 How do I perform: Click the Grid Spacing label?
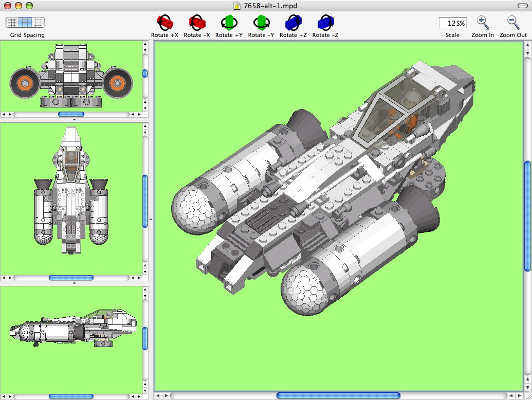pyautogui.click(x=27, y=35)
